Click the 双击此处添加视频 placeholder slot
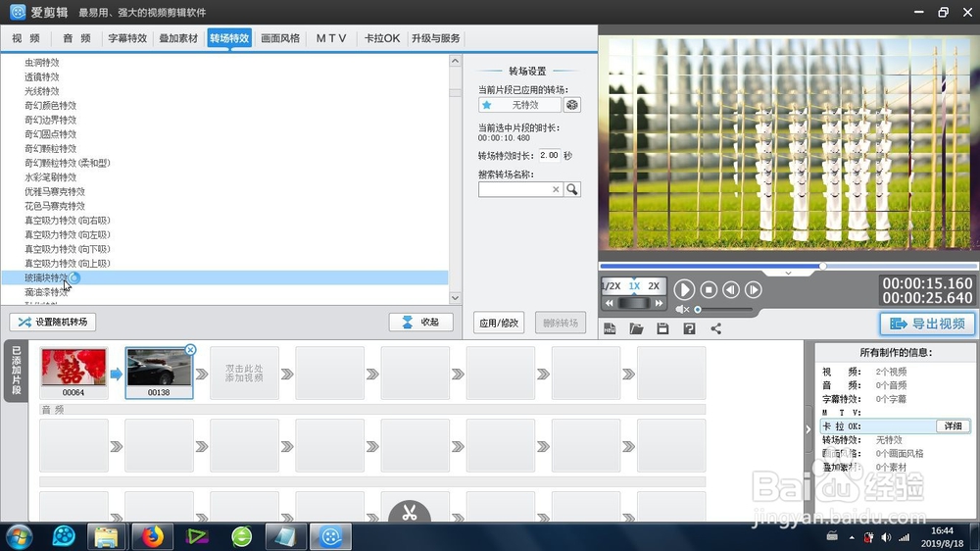Screen dimensions: 980x551 [x=244, y=374]
